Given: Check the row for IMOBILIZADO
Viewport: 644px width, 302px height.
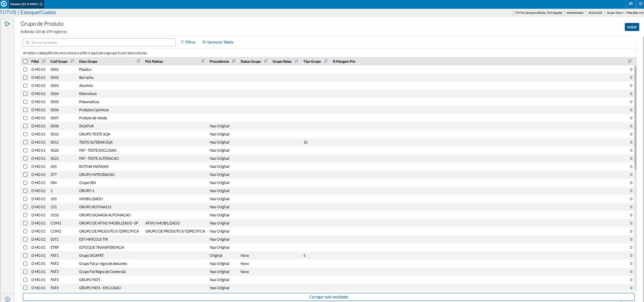Looking at the screenshot, I should pos(25,199).
